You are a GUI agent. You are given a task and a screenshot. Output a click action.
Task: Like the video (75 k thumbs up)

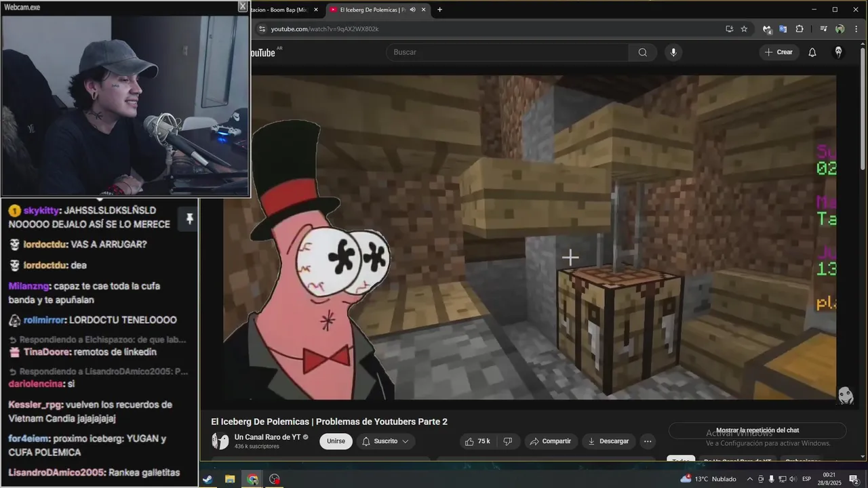477,441
